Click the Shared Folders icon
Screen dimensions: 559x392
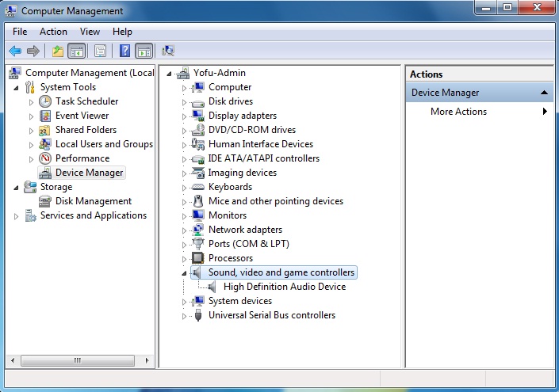coord(45,131)
